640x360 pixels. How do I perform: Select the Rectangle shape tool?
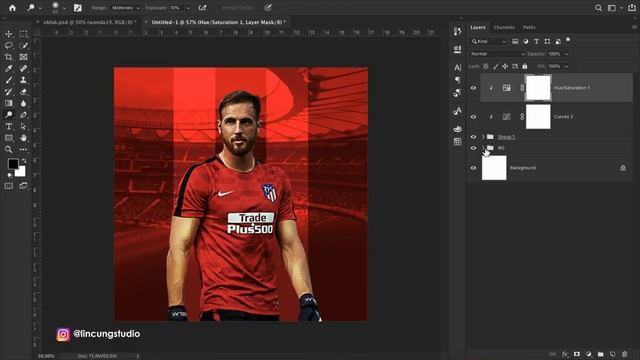point(9,138)
